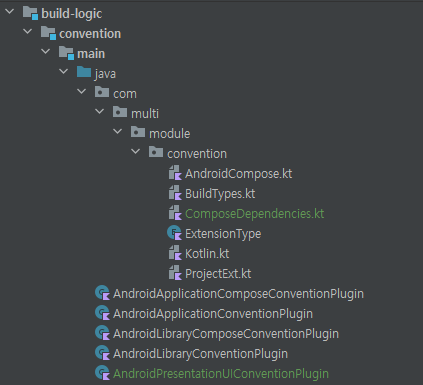Image resolution: width=423 pixels, height=385 pixels.
Task: Collapse the build-logic root folder chevron
Action: pos(10,12)
